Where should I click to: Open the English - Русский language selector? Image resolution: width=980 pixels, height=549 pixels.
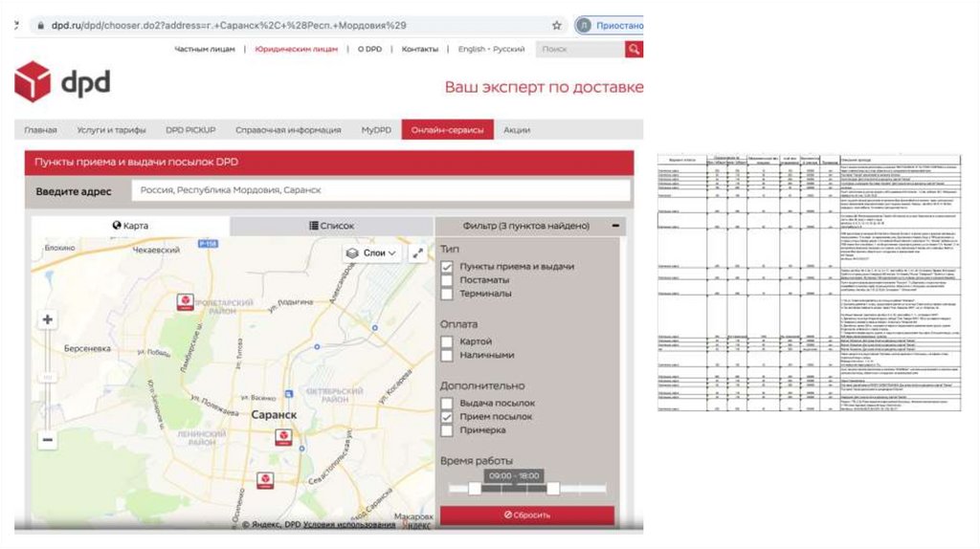pos(491,49)
